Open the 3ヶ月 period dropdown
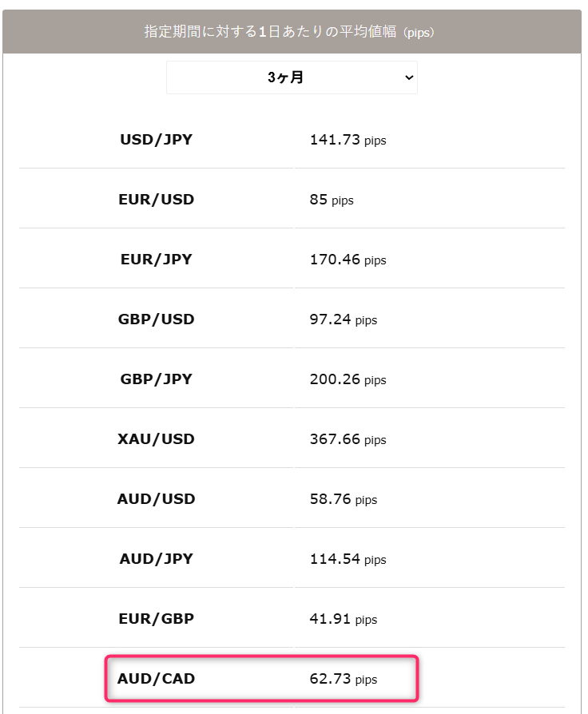 [292, 77]
